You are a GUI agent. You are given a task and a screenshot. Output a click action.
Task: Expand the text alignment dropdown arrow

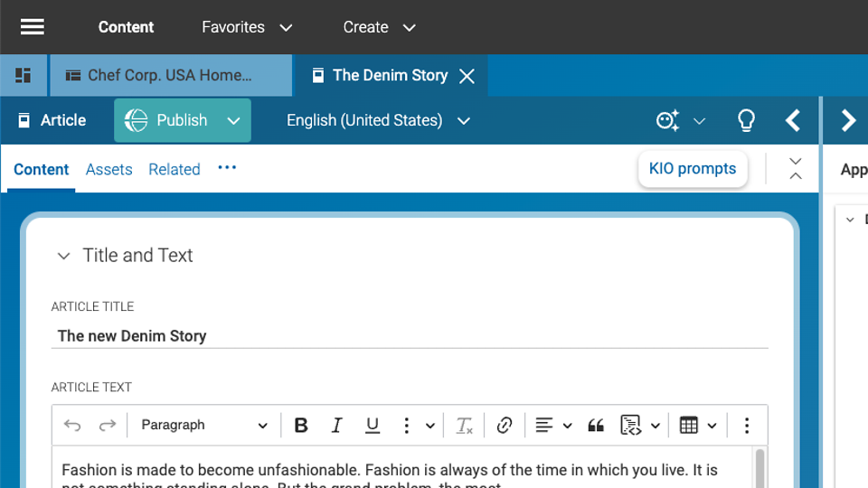point(568,426)
